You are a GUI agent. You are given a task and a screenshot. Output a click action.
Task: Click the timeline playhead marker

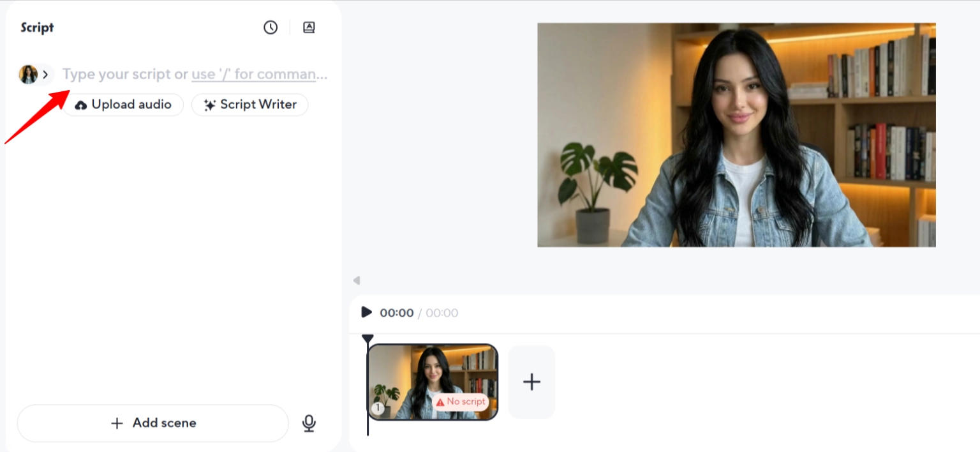[367, 338]
